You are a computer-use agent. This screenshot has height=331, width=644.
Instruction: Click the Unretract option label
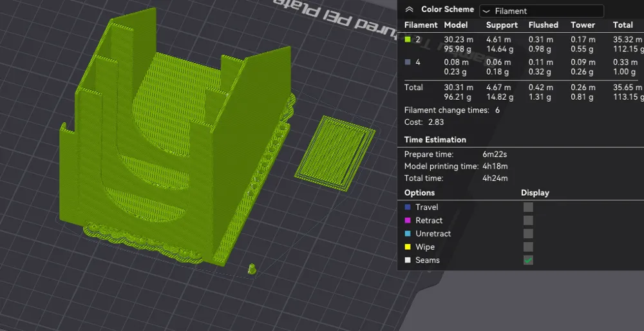pos(433,234)
